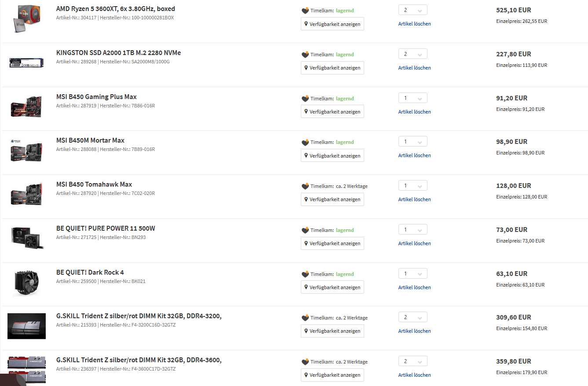The image size is (588, 386).
Task: Delete Pure Power 11 500W article
Action: point(415,243)
